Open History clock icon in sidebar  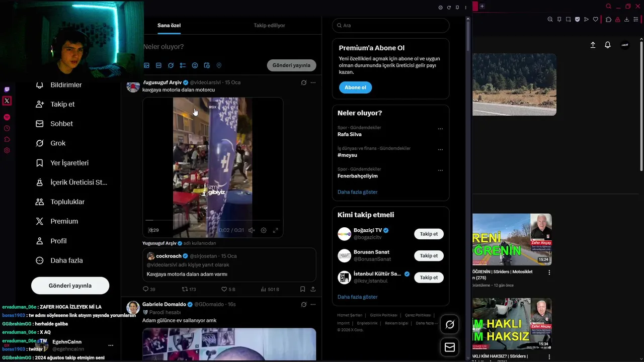7,128
